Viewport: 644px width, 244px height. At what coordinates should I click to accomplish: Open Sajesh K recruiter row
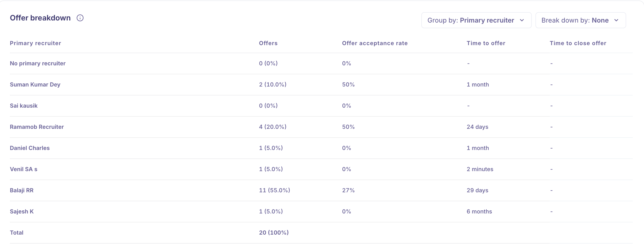point(22,212)
